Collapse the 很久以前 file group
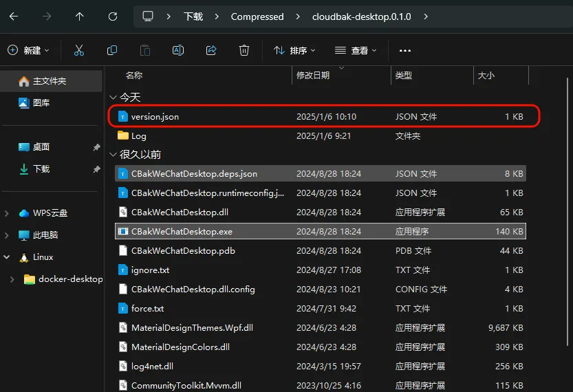 click(114, 155)
